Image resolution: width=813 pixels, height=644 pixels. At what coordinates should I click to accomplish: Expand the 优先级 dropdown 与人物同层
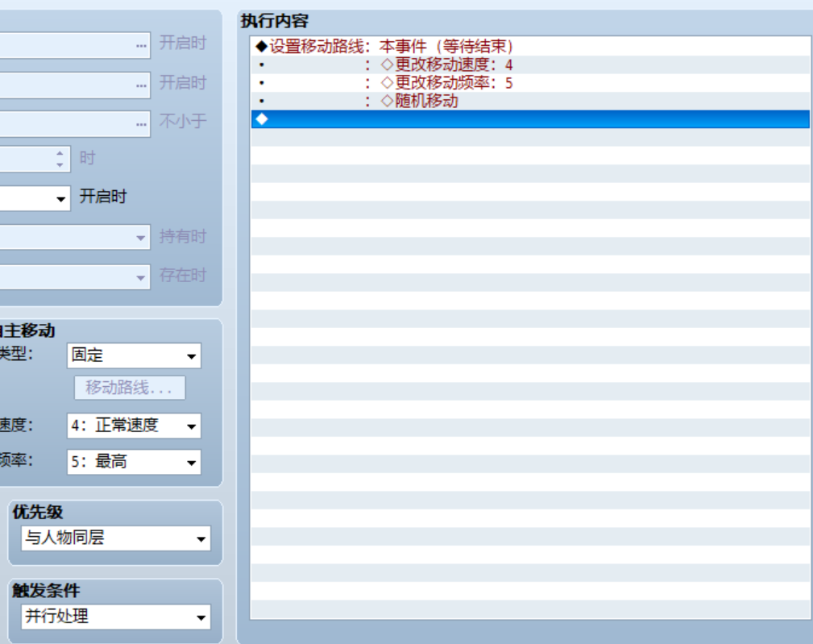[115, 538]
